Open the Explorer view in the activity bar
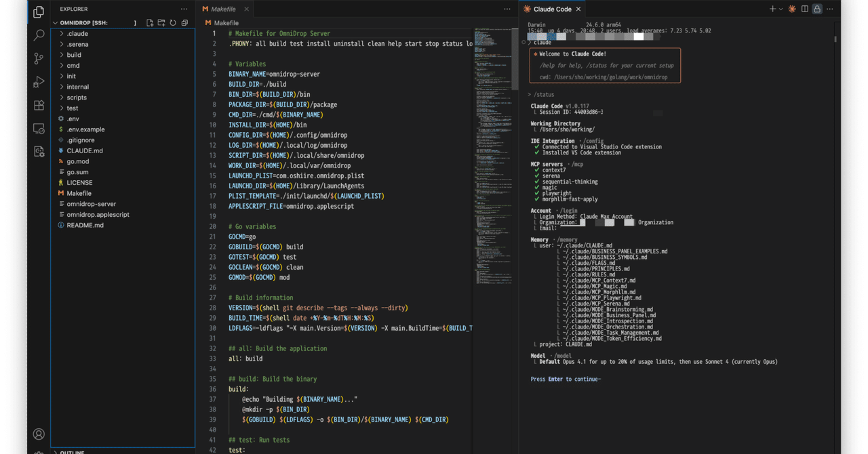 [x=39, y=12]
